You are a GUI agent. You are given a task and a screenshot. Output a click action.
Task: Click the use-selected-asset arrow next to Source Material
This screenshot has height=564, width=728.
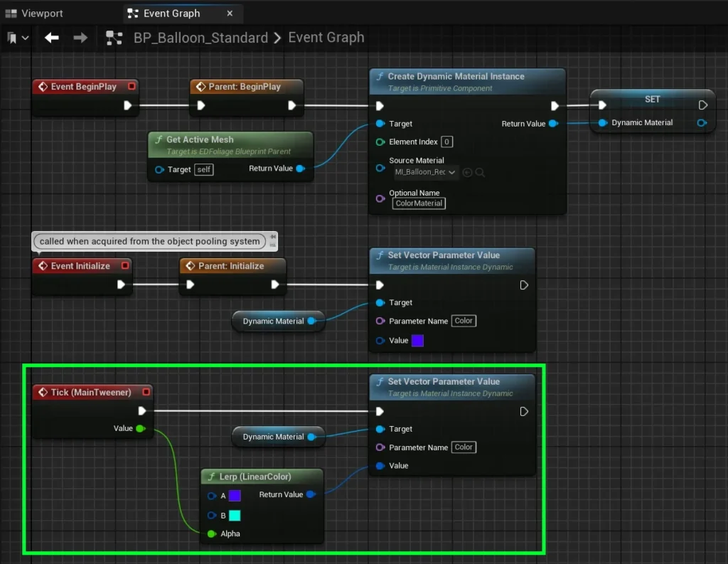tap(467, 172)
